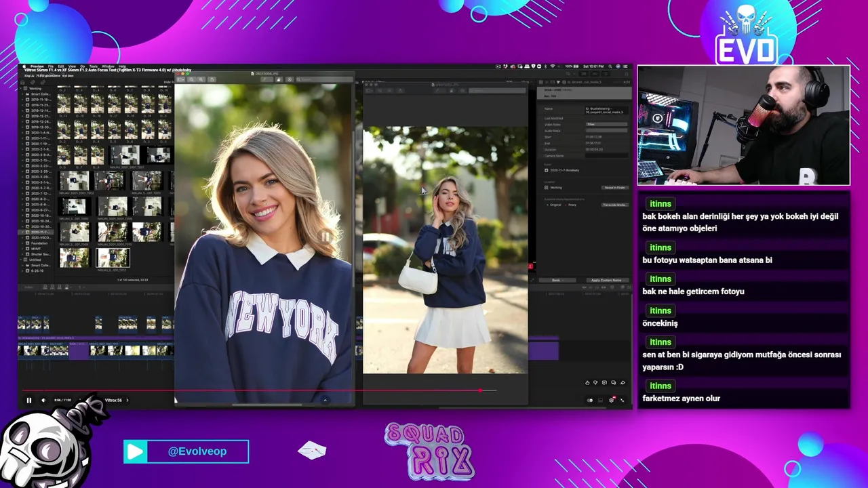
Task: Open timeline Index button
Action: [x=28, y=287]
